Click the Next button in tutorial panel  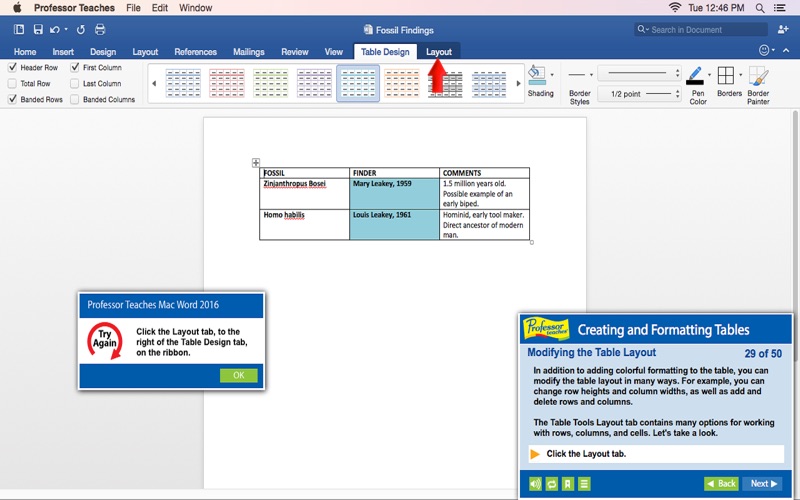(763, 484)
